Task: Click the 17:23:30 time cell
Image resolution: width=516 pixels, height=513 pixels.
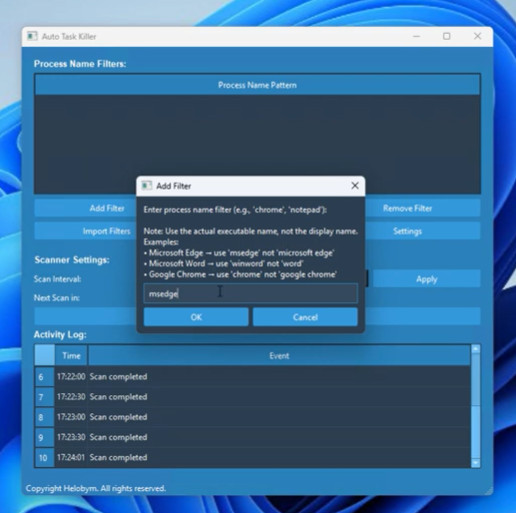Action: click(71, 437)
